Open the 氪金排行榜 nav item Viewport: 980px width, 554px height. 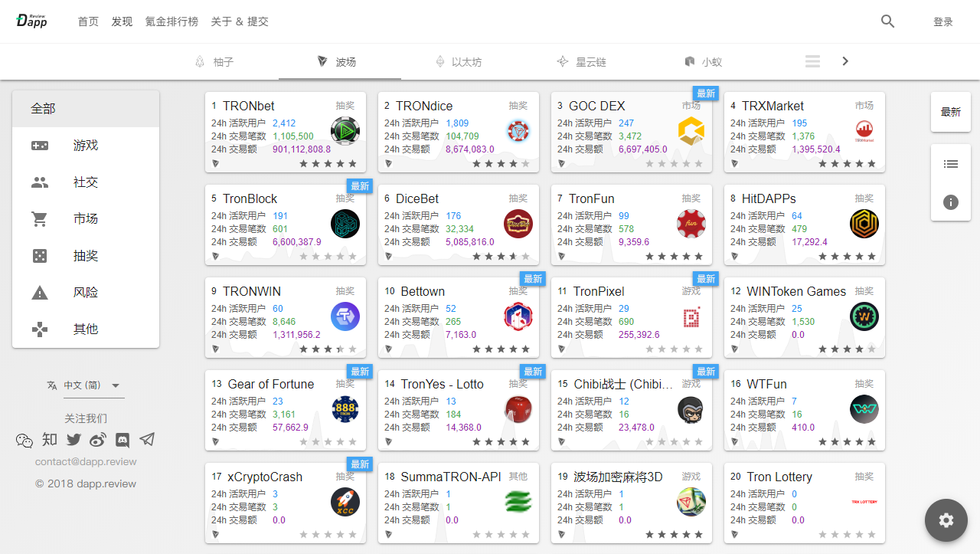tap(172, 21)
